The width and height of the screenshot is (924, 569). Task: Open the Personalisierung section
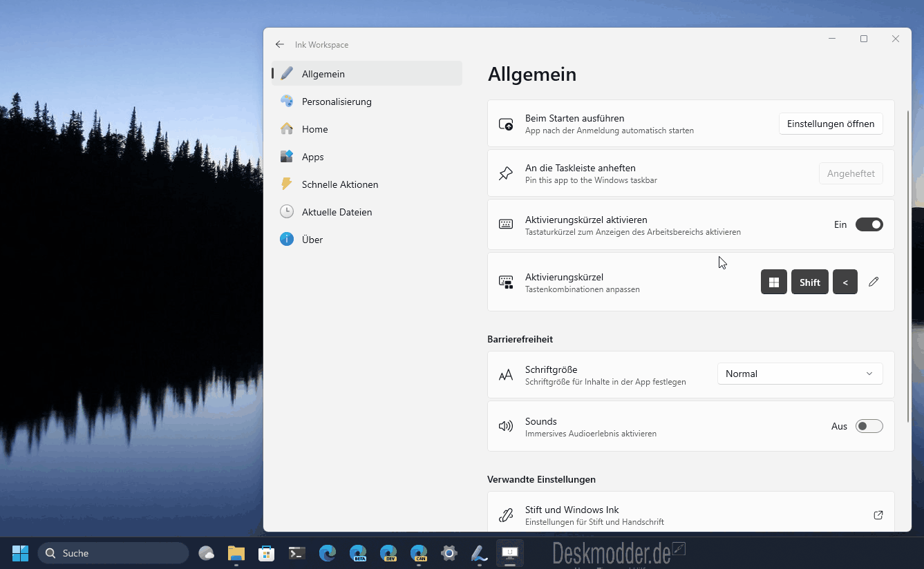[x=367, y=102]
